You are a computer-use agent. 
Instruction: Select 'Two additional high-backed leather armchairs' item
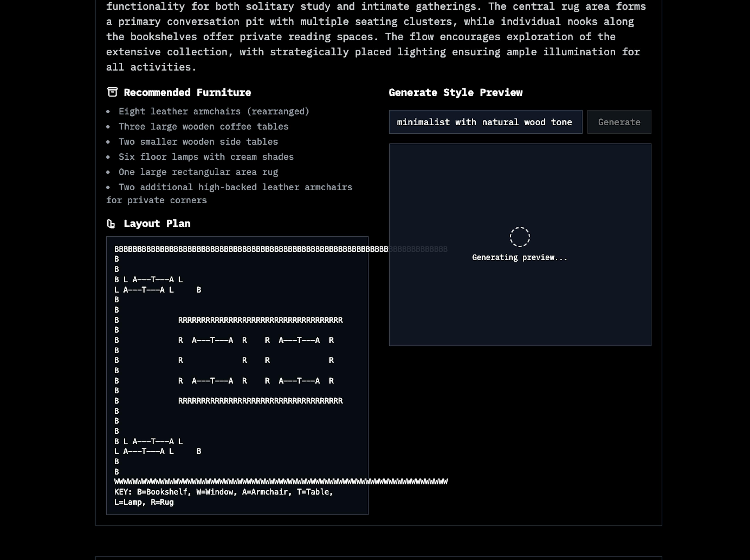[235, 187]
